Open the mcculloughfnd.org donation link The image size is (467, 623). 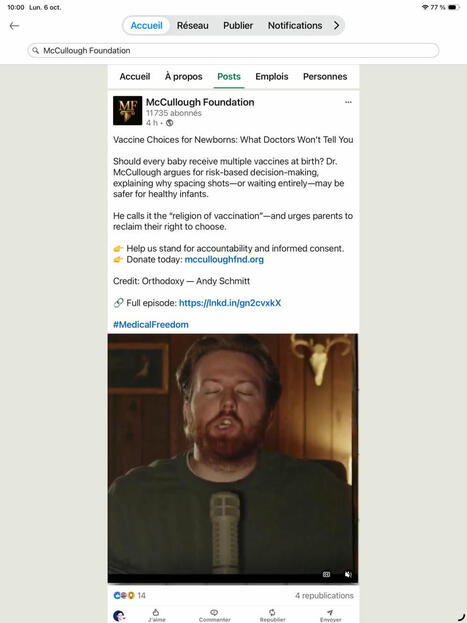click(224, 259)
